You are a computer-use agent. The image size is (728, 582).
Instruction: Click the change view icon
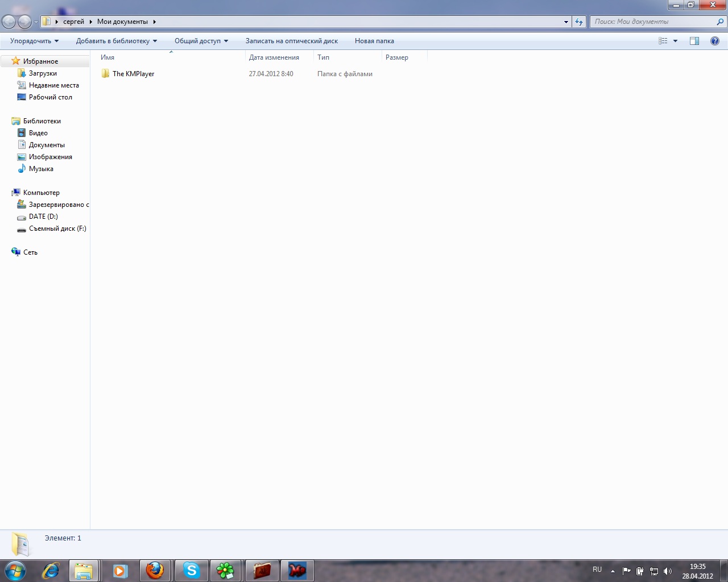click(x=663, y=41)
